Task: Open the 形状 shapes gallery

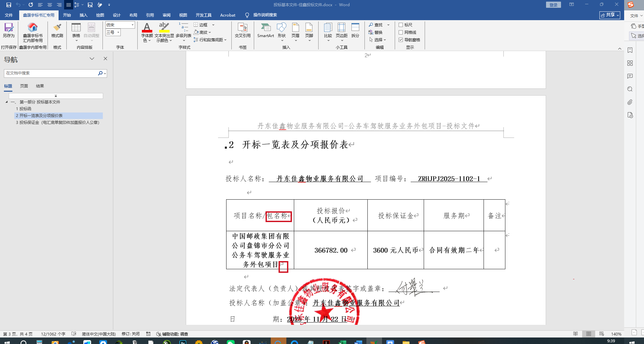Action: 282,32
